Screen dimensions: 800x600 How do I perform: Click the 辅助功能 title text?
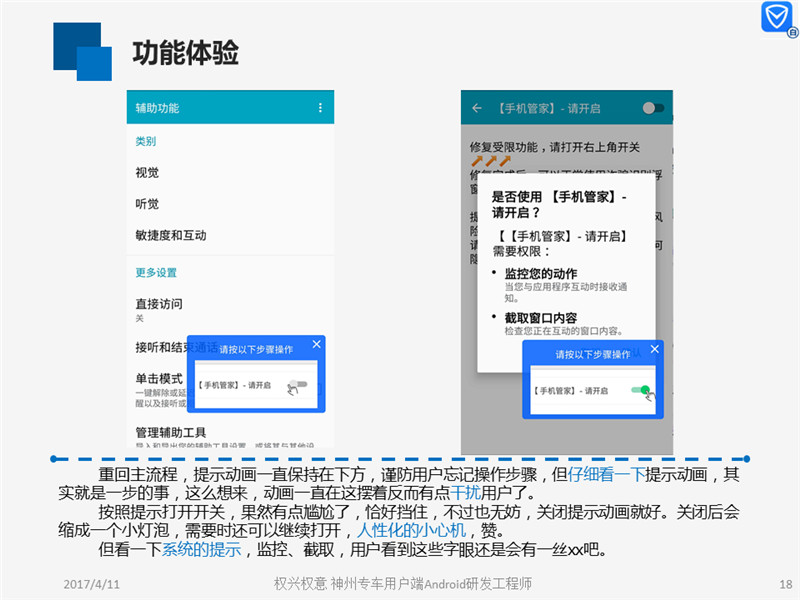(x=157, y=108)
